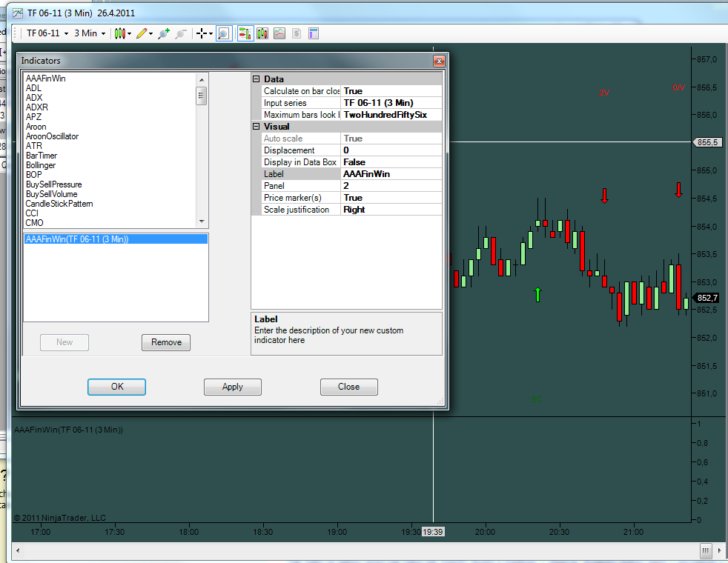Screen dimensions: 728x563
Task: Click the 852,7 current price marker
Action: tap(707, 298)
